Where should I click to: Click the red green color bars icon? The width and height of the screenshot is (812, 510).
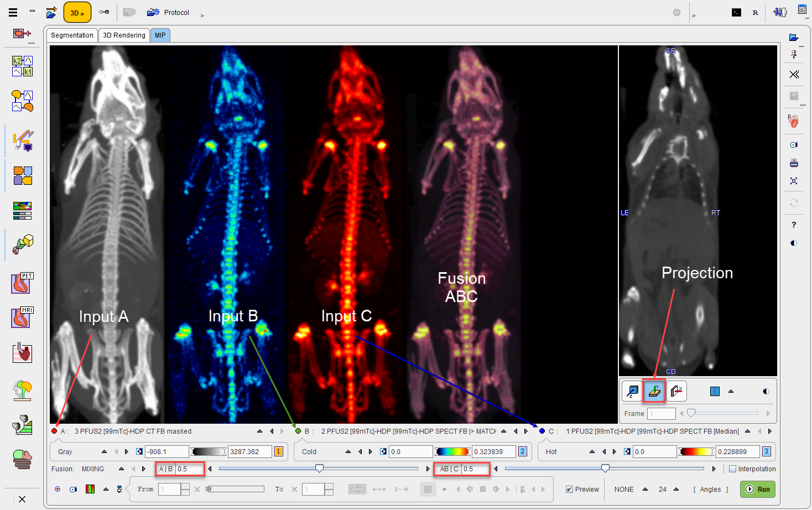click(x=90, y=489)
